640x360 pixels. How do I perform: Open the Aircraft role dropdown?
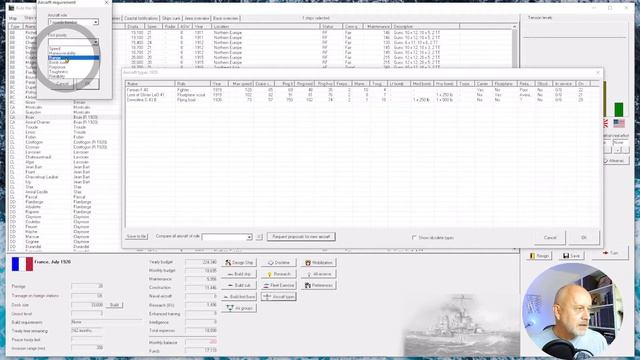tap(73, 22)
